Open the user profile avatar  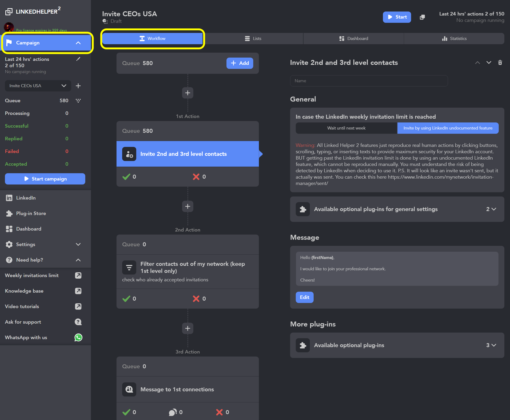tap(9, 27)
